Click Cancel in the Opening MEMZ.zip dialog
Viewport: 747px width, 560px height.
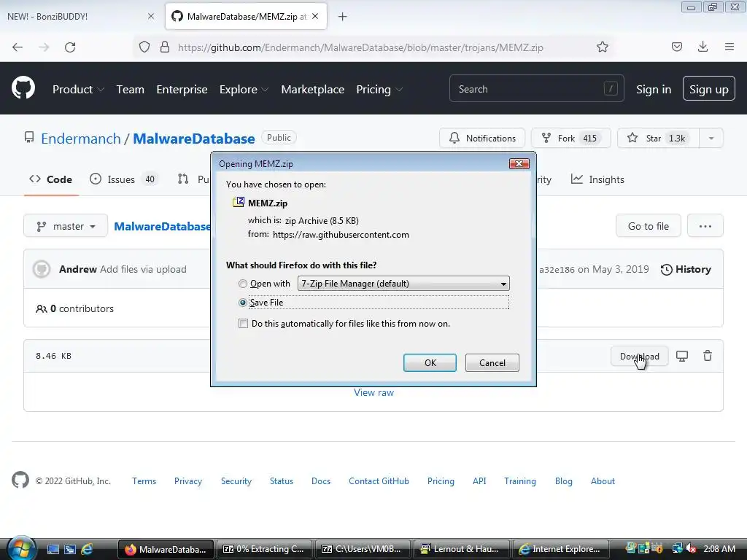coord(492,363)
